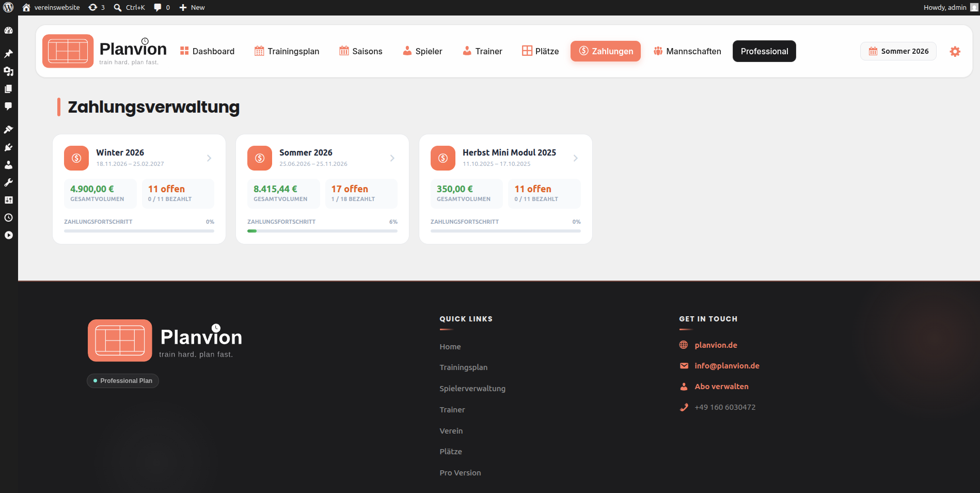This screenshot has width=980, height=493.
Task: Open the Ctrl+K search in admin bar
Action: click(x=130, y=7)
